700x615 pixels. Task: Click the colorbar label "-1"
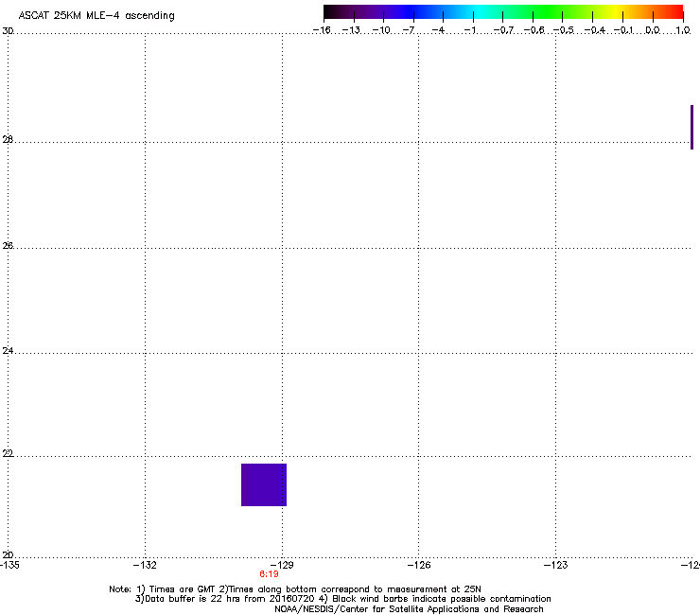[x=469, y=30]
